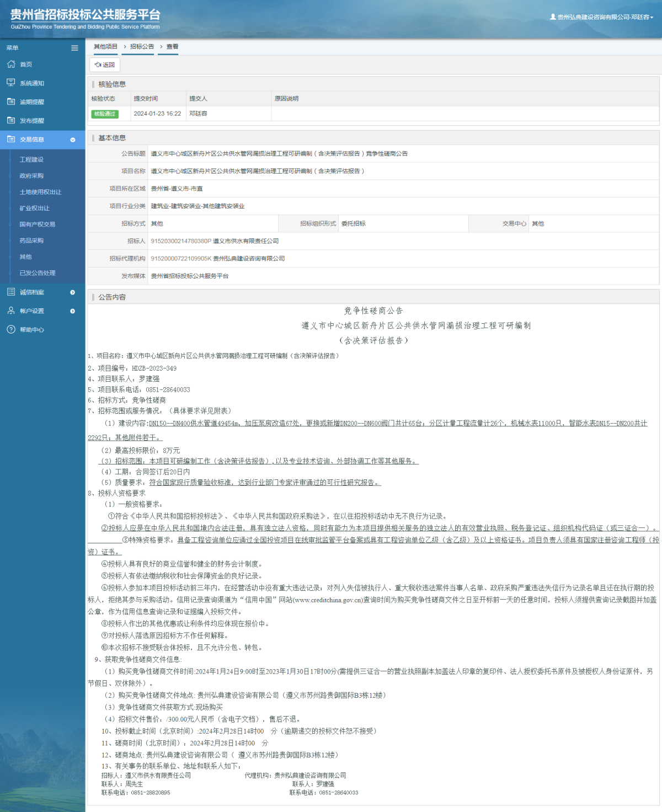Click the 诚信档案 list icon

point(11,292)
